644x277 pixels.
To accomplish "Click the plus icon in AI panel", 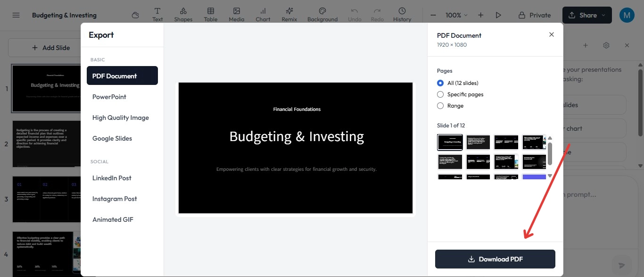I will (x=586, y=45).
